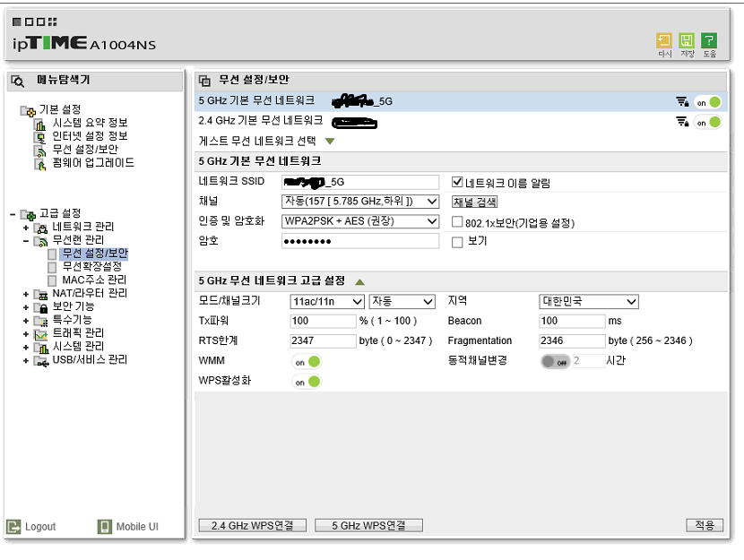744x560 pixels.
Task: Click the 시스템 요약 정보 chart icon
Action: (40, 125)
